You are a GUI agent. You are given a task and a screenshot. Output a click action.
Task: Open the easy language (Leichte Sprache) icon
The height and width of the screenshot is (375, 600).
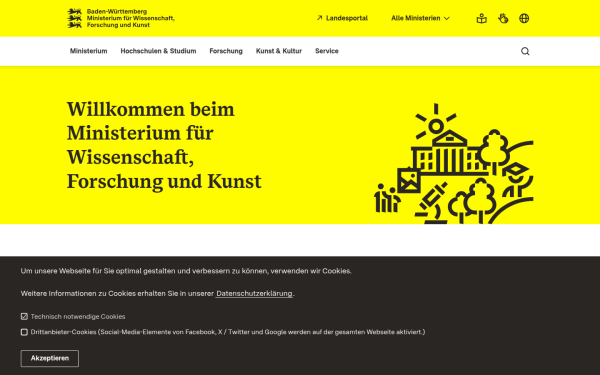point(481,18)
